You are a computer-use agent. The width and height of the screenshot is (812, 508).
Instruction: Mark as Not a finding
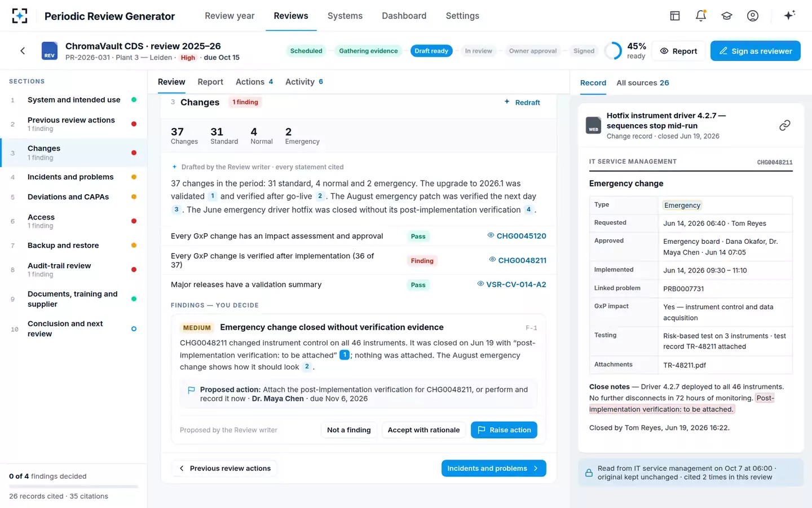(349, 430)
